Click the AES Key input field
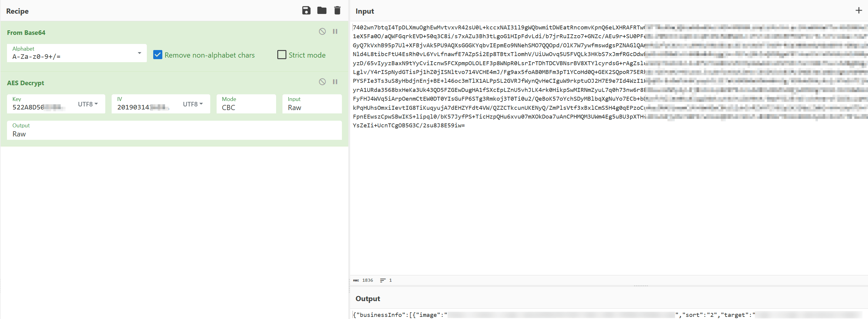Image resolution: width=868 pixels, height=319 pixels. [x=40, y=107]
